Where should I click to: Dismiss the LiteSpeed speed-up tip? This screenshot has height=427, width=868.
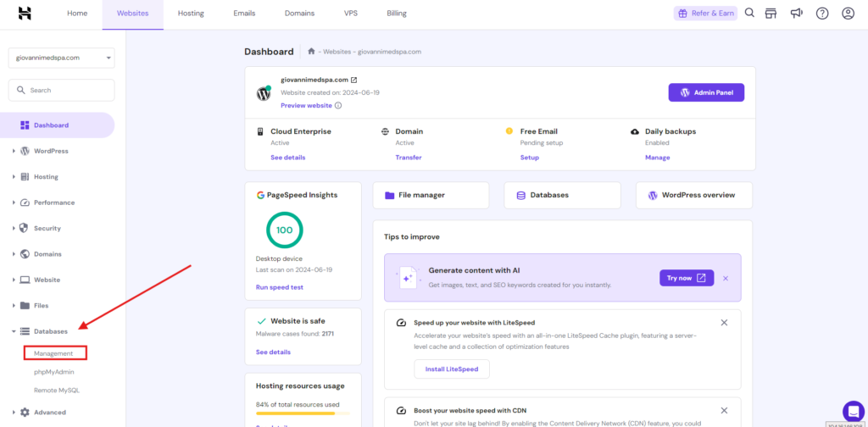coord(724,323)
